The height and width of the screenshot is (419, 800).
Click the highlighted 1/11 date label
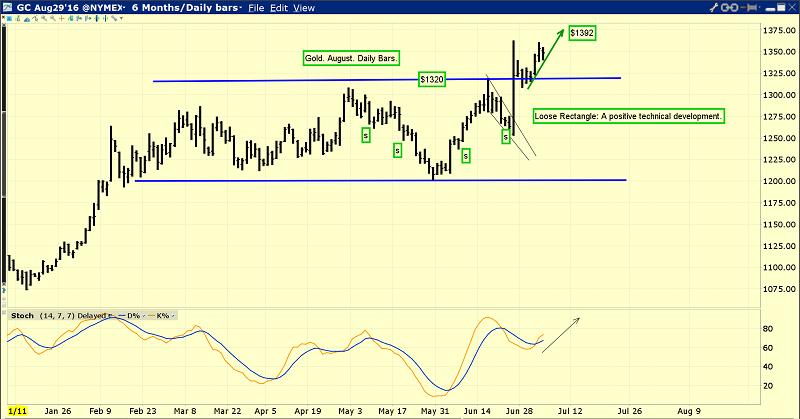(17, 411)
